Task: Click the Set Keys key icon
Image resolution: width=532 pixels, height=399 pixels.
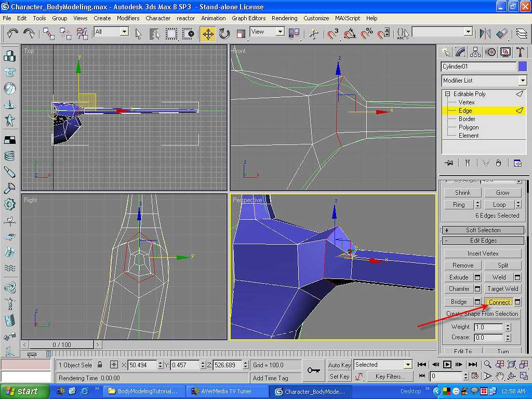Action: [x=313, y=370]
